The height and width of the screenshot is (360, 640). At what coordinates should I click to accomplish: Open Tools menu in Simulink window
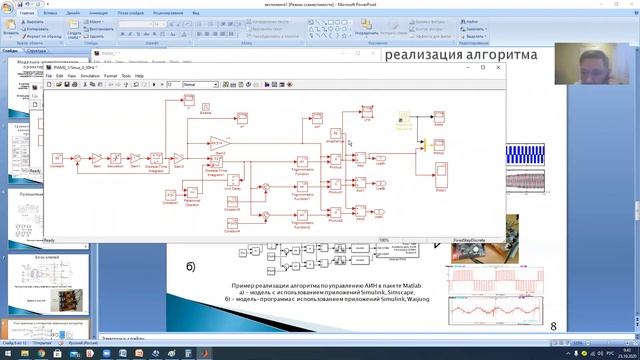point(126,76)
